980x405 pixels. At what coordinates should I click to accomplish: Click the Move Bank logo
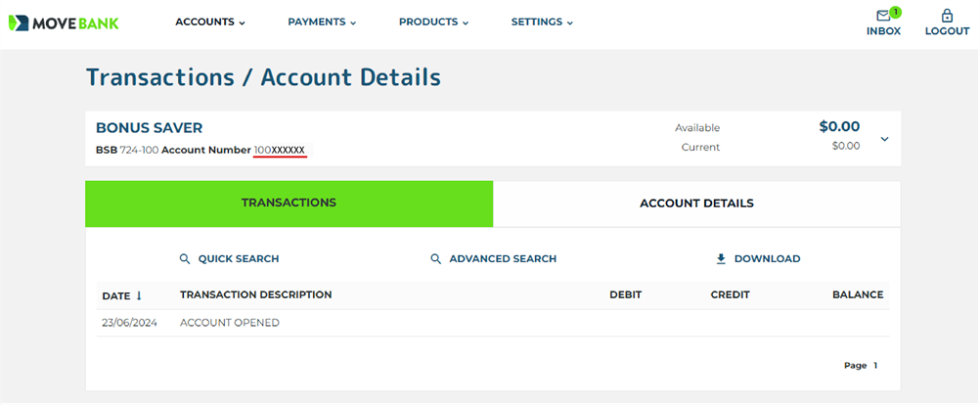(64, 23)
